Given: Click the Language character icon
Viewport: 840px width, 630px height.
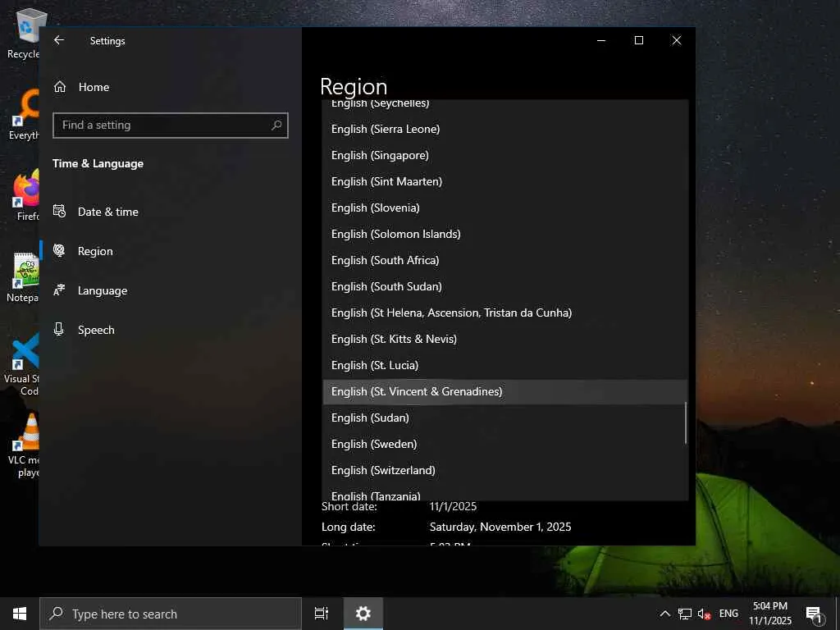Looking at the screenshot, I should coord(59,290).
